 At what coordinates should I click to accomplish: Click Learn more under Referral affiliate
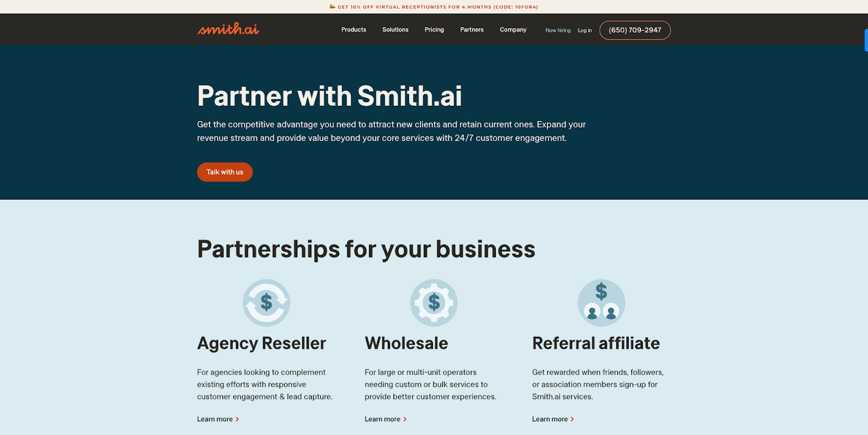click(553, 419)
